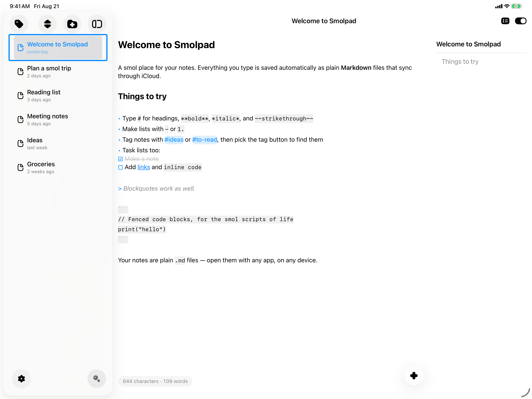The height and width of the screenshot is (399, 532).
Task: Click the Fenced code blocks comment line
Action: pos(205,219)
